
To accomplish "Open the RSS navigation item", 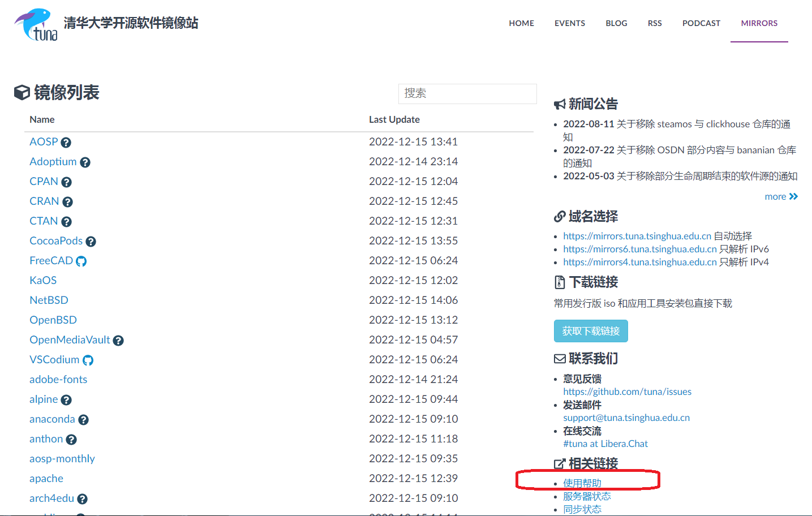I will (655, 23).
